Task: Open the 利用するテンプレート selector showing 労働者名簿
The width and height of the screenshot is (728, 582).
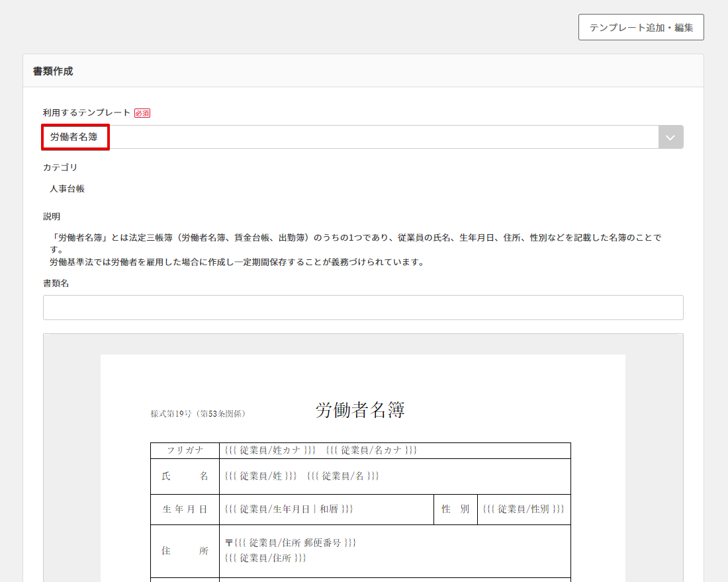Action: (x=331, y=137)
